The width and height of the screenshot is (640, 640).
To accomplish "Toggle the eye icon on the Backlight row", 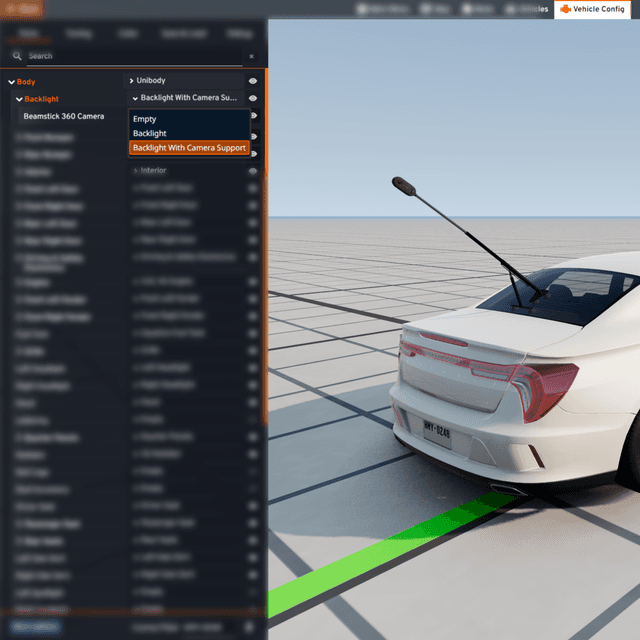I will click(253, 98).
